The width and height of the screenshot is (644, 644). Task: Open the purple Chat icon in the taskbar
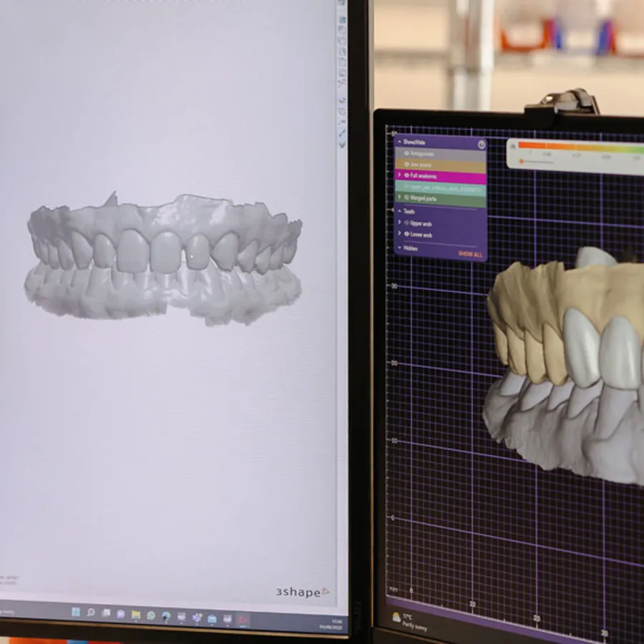[x=121, y=614]
